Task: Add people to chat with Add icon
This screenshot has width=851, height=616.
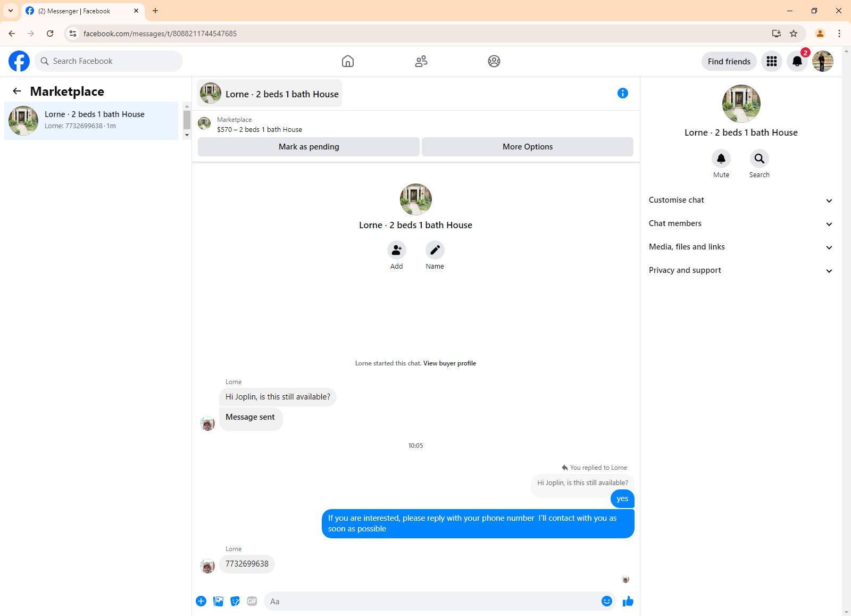Action: [397, 250]
